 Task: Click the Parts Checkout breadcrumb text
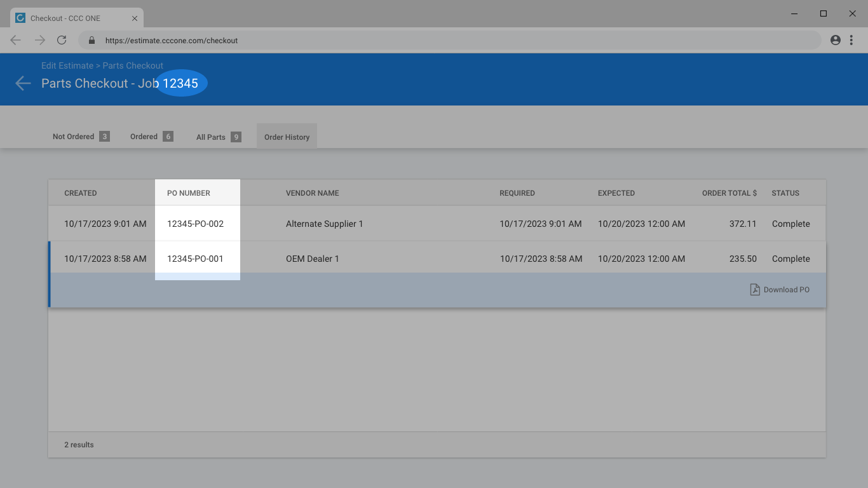click(133, 65)
